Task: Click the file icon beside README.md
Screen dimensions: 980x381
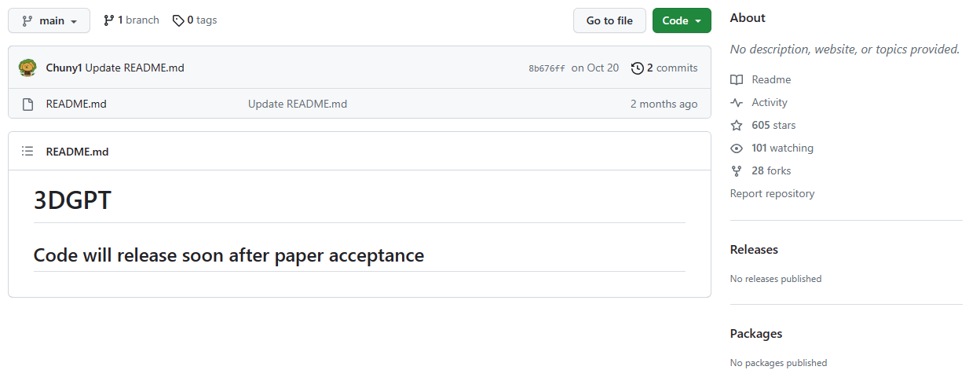Action: (27, 104)
